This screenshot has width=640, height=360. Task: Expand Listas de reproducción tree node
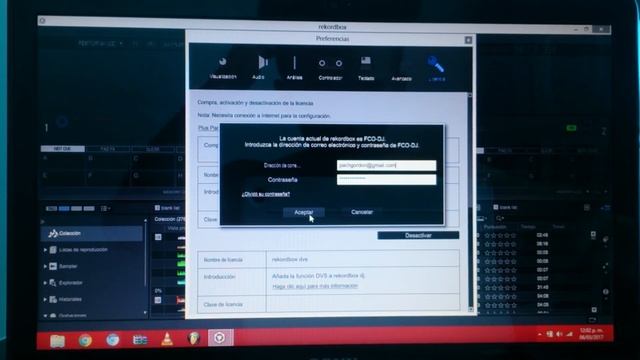point(45,250)
